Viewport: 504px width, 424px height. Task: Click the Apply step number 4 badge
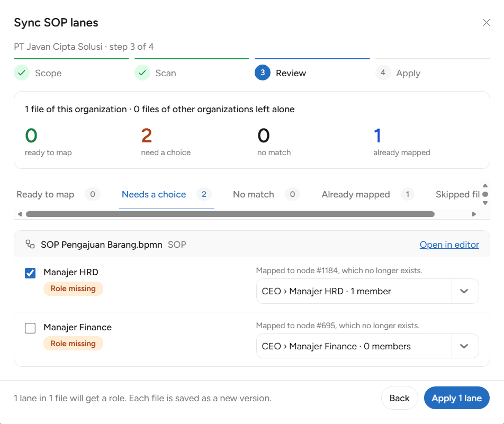click(383, 73)
